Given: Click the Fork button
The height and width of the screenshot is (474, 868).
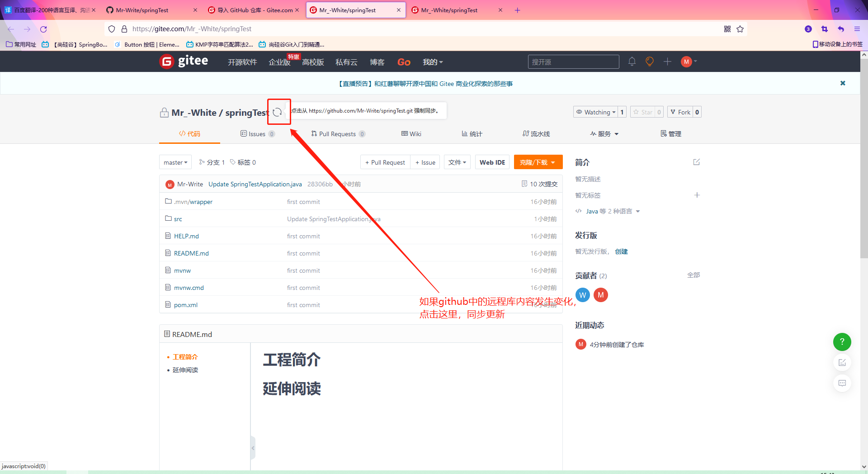Looking at the screenshot, I should 680,112.
